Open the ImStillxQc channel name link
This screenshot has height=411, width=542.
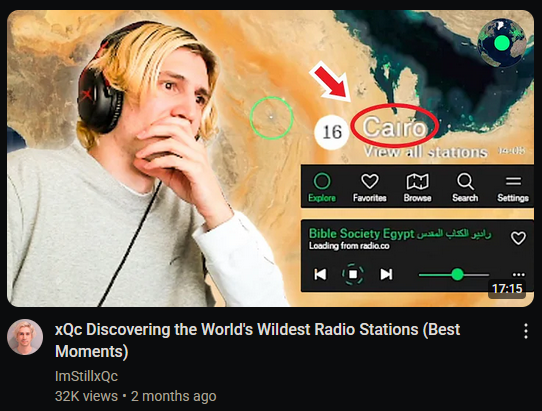[x=86, y=376]
